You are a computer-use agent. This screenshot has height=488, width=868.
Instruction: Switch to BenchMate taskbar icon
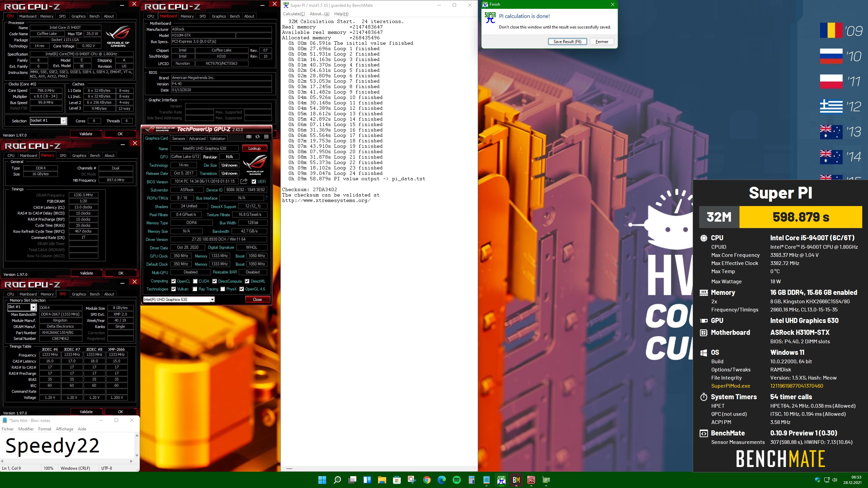point(516,480)
